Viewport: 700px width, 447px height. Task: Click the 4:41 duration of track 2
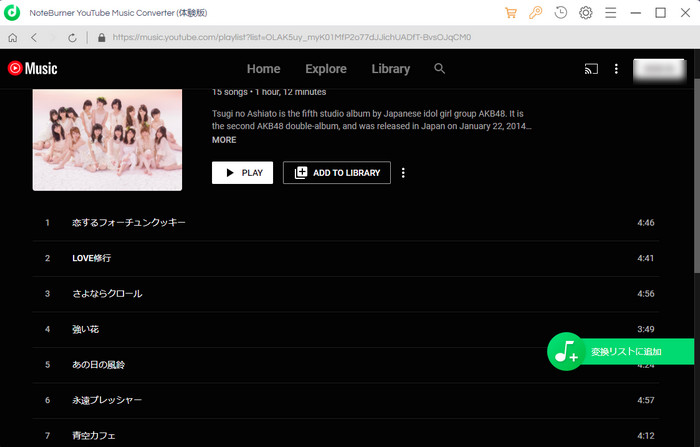click(x=646, y=258)
